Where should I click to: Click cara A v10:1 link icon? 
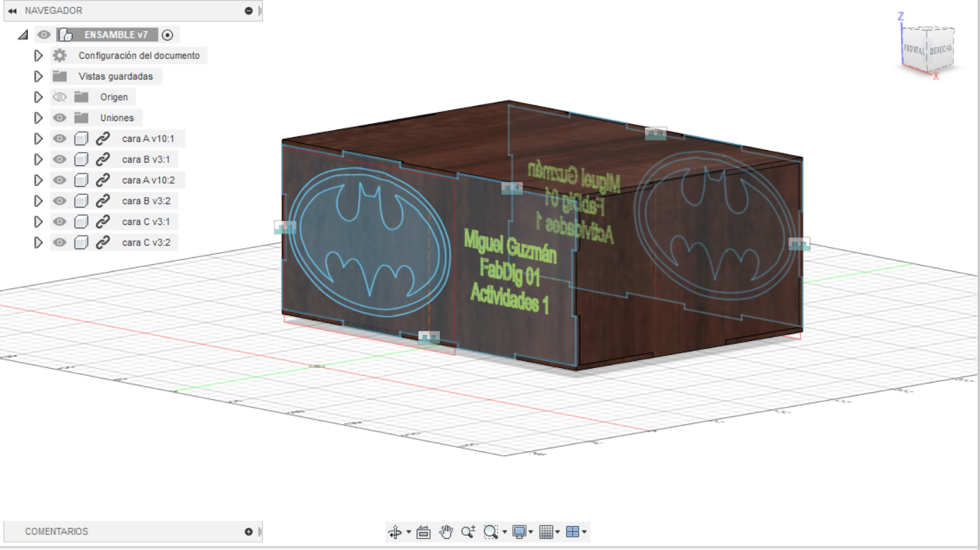click(102, 138)
